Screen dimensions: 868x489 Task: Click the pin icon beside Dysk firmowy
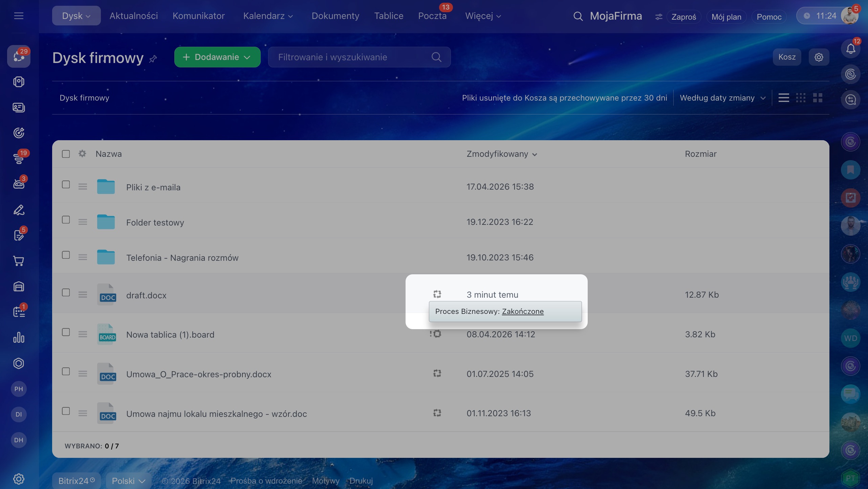point(153,59)
